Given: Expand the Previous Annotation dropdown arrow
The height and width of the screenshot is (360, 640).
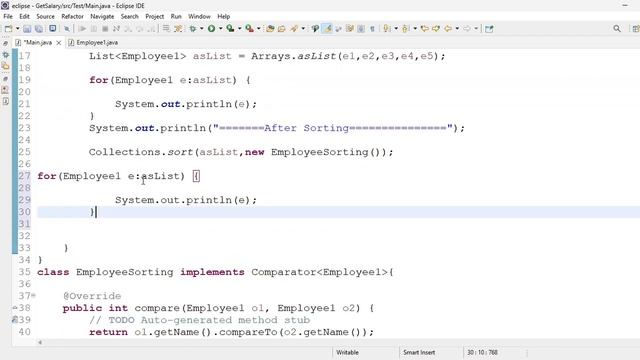Looking at the screenshot, I should [x=415, y=29].
